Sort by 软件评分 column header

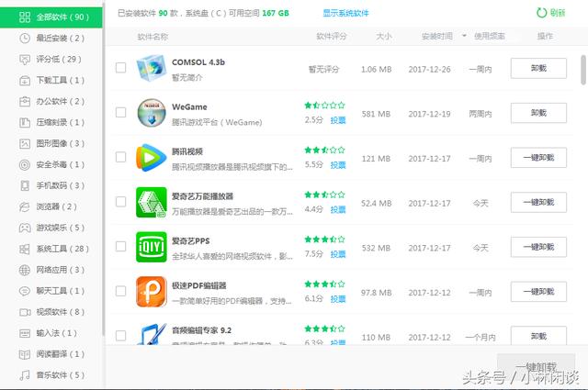coord(331,37)
